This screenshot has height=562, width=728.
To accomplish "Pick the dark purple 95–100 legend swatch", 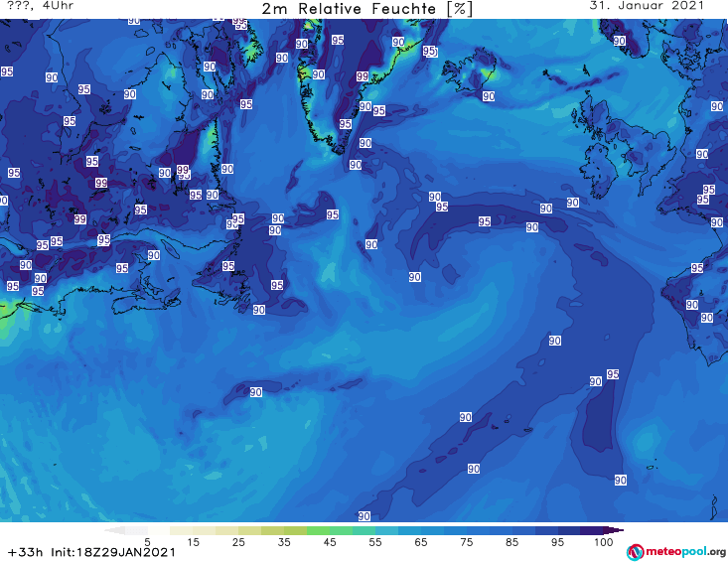I will [592, 530].
